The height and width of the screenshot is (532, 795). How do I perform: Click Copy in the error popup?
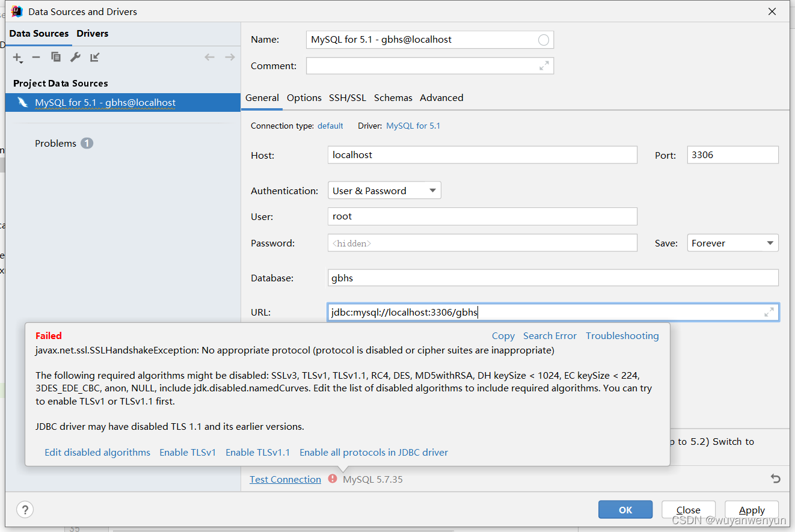tap(503, 336)
